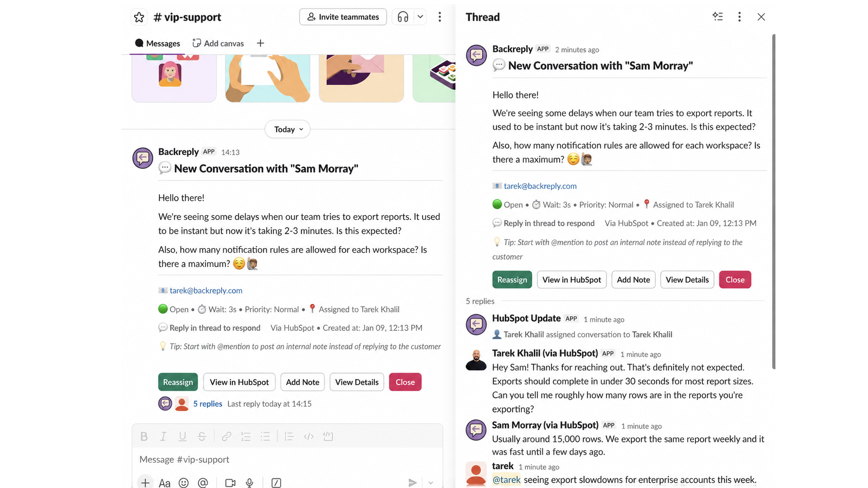Screen dimensions: 868x488
Task: Open attachments plus button in composer
Action: (x=145, y=483)
